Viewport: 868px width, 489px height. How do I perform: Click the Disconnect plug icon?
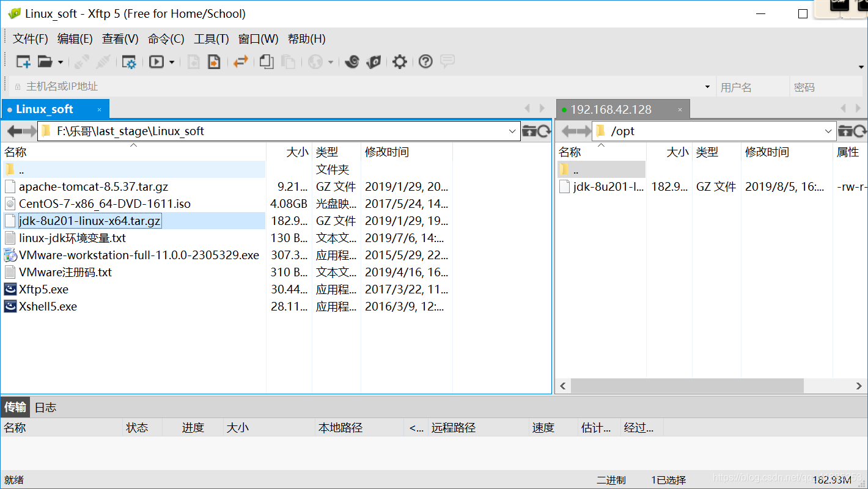103,62
